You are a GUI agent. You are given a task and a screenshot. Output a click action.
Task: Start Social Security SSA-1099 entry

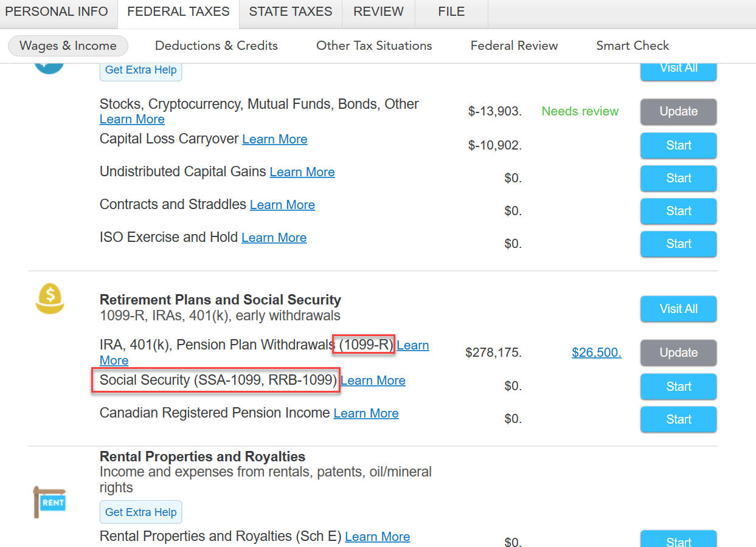pyautogui.click(x=678, y=387)
